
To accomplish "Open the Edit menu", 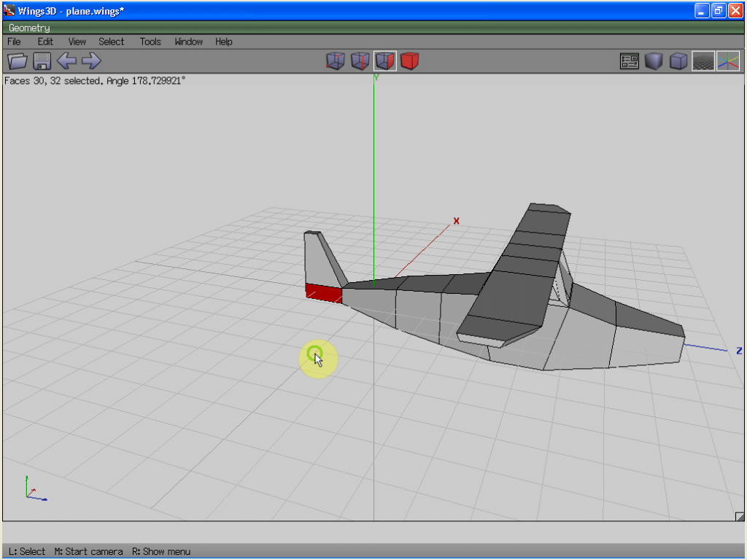I will [45, 42].
